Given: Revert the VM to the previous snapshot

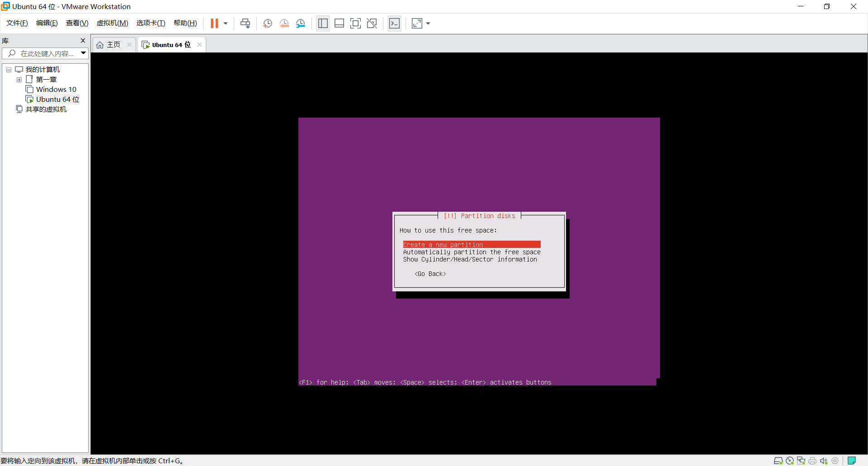Looking at the screenshot, I should point(284,24).
